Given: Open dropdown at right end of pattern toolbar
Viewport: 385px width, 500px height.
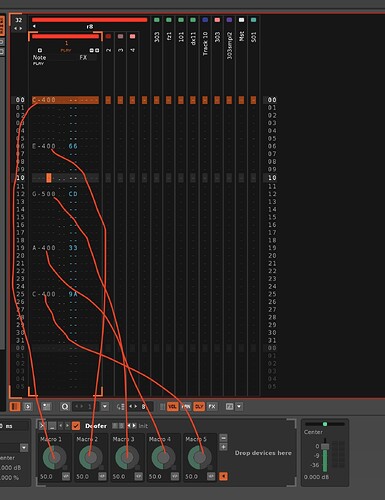Looking at the screenshot, I should (239, 406).
